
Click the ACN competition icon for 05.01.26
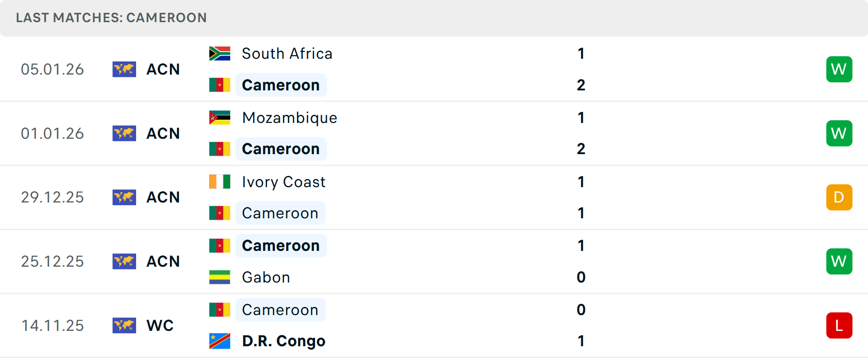pos(124,69)
